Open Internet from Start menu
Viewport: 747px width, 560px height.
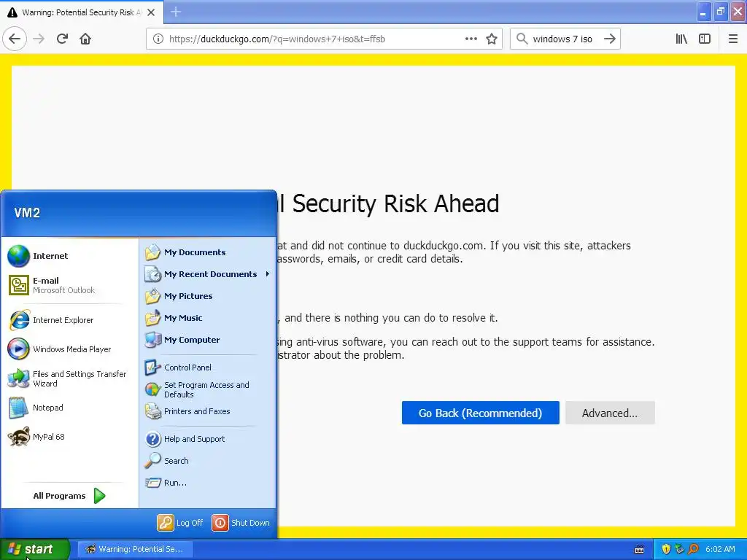coord(70,256)
